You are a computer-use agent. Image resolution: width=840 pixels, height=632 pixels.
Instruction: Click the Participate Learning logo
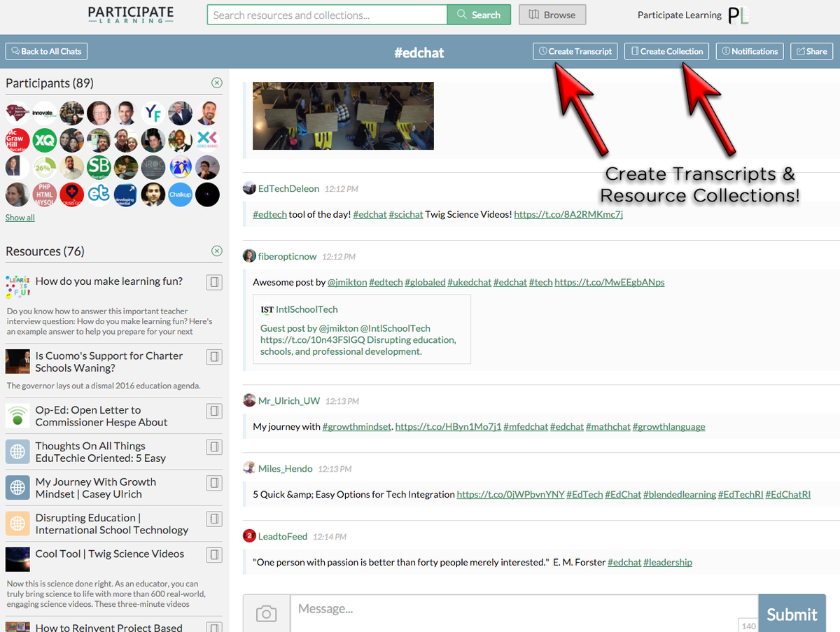click(x=131, y=15)
